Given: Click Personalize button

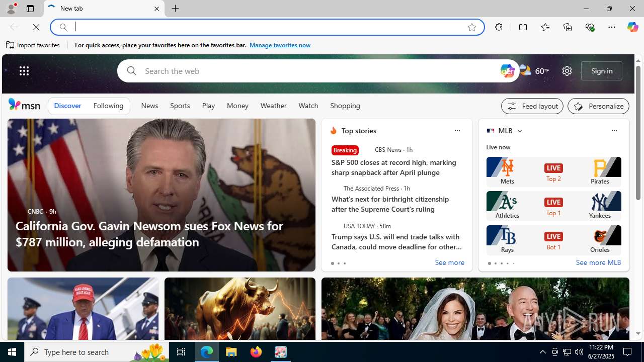Looking at the screenshot, I should tap(598, 106).
